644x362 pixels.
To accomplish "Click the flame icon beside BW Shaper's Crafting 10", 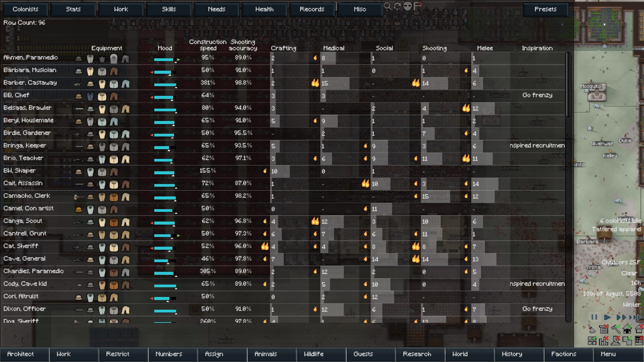I will [x=265, y=171].
